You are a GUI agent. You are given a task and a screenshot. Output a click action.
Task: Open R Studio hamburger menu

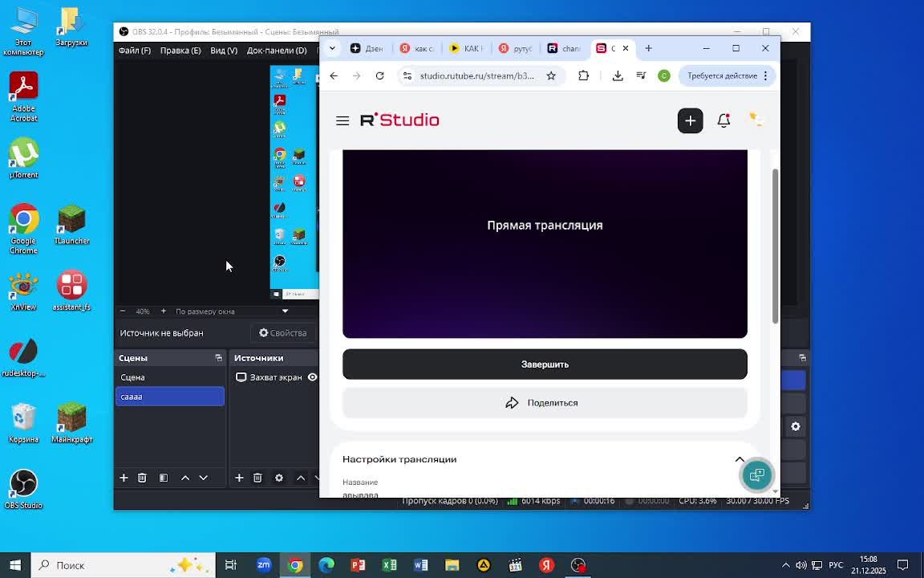click(342, 121)
